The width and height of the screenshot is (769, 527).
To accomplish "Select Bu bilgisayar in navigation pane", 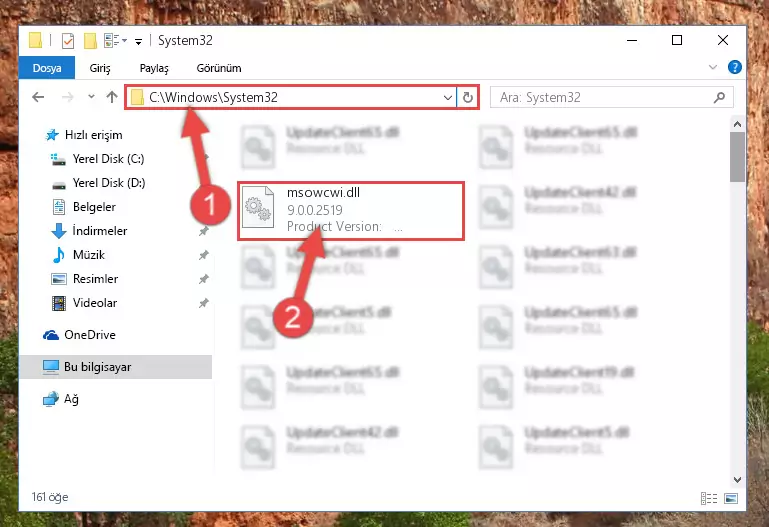I will pyautogui.click(x=116, y=367).
